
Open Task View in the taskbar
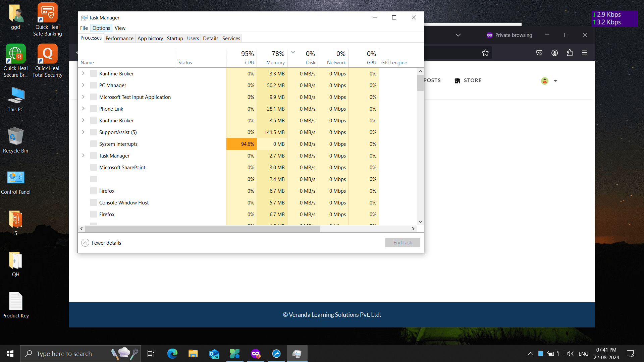point(151,354)
